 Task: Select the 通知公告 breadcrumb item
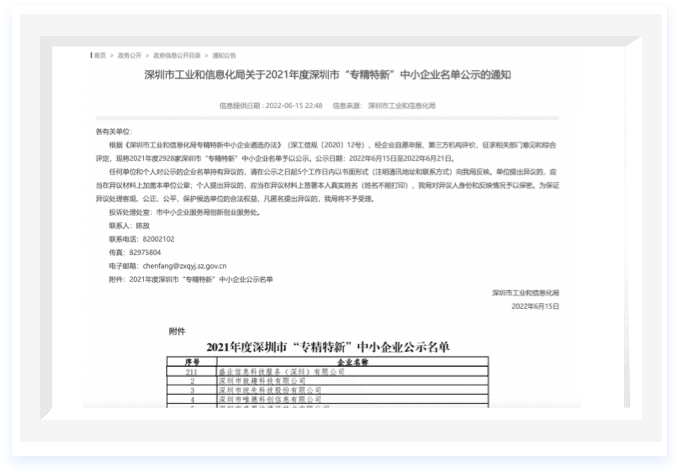pos(223,55)
